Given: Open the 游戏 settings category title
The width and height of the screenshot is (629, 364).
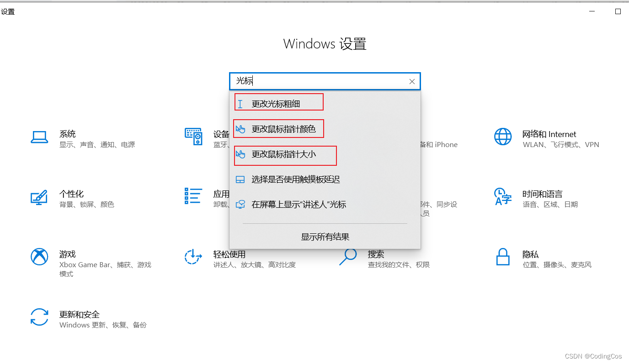Looking at the screenshot, I should pos(67,254).
